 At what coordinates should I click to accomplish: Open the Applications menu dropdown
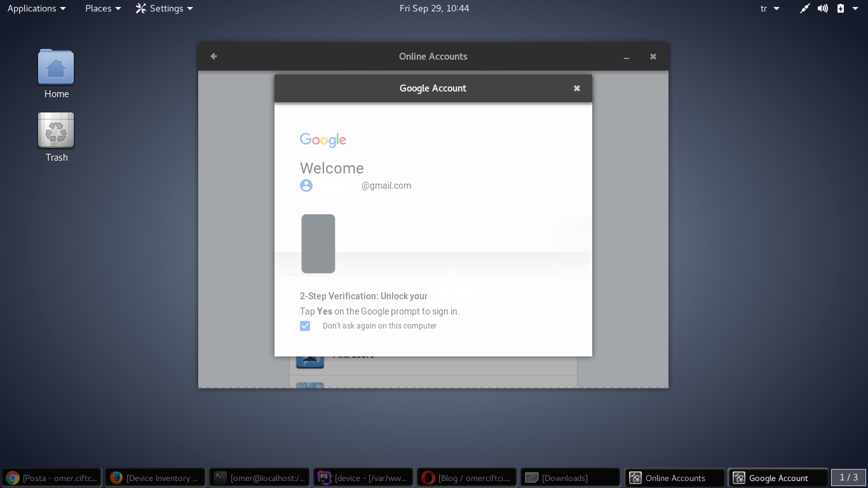point(36,8)
